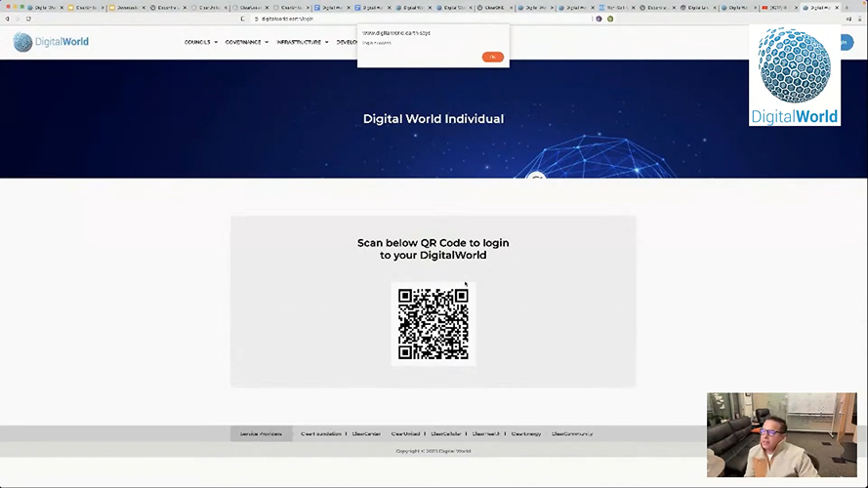Click the browser reload icon
868x488 pixels.
point(28,19)
